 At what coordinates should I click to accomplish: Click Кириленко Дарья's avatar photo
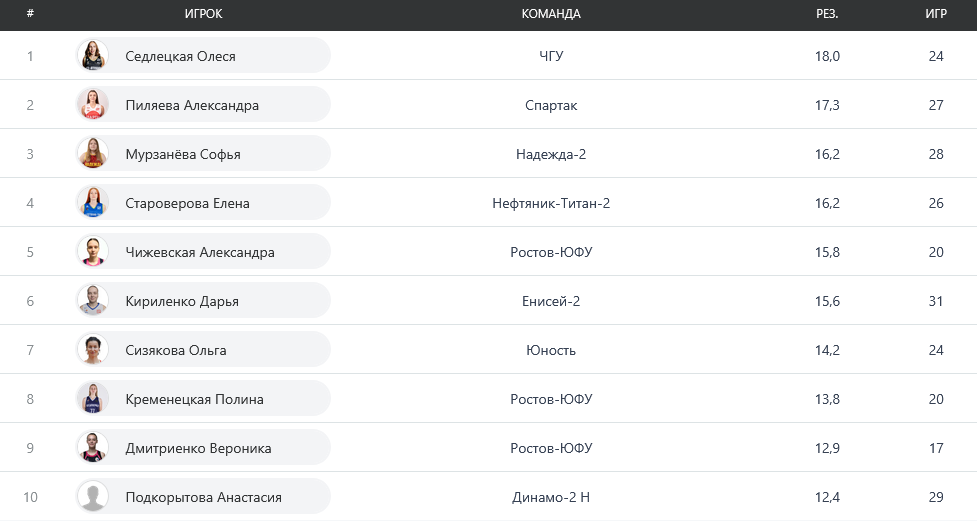(x=93, y=301)
